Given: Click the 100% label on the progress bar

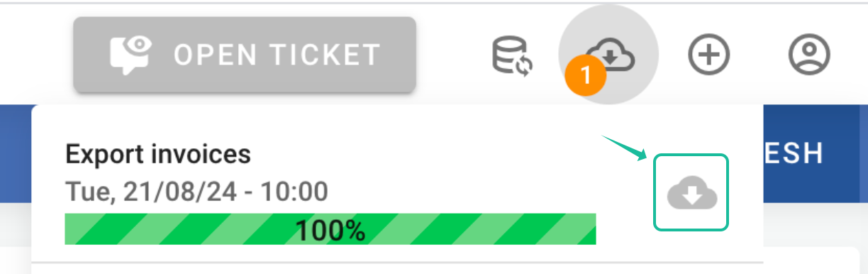Looking at the screenshot, I should pos(330,230).
